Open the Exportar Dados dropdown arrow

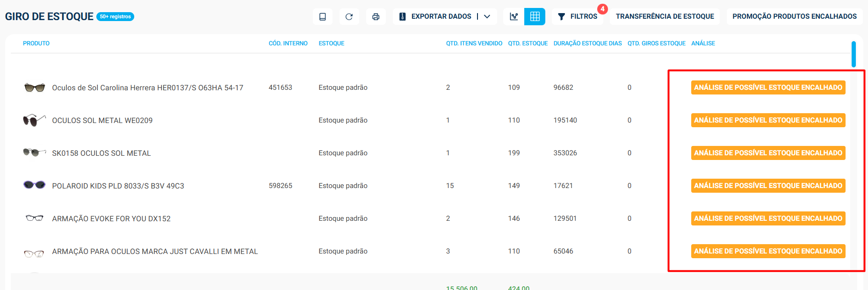click(x=487, y=17)
